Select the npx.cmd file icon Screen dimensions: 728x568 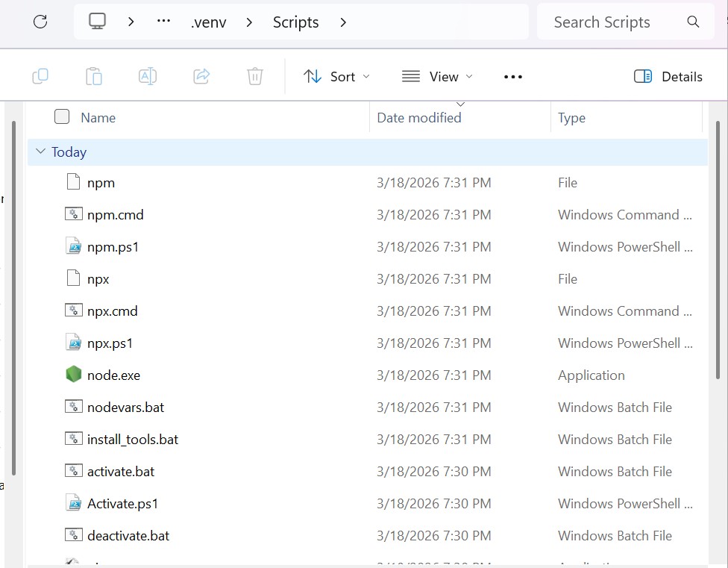(x=73, y=310)
